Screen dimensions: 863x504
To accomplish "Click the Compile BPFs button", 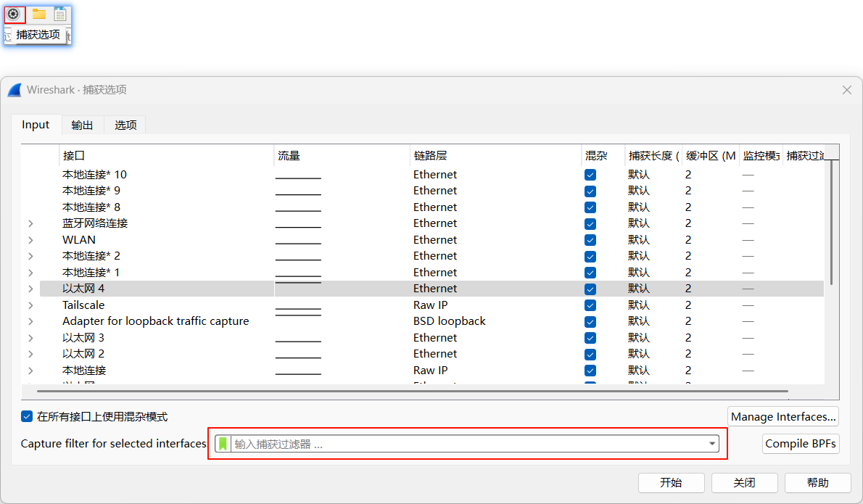I will (x=801, y=444).
